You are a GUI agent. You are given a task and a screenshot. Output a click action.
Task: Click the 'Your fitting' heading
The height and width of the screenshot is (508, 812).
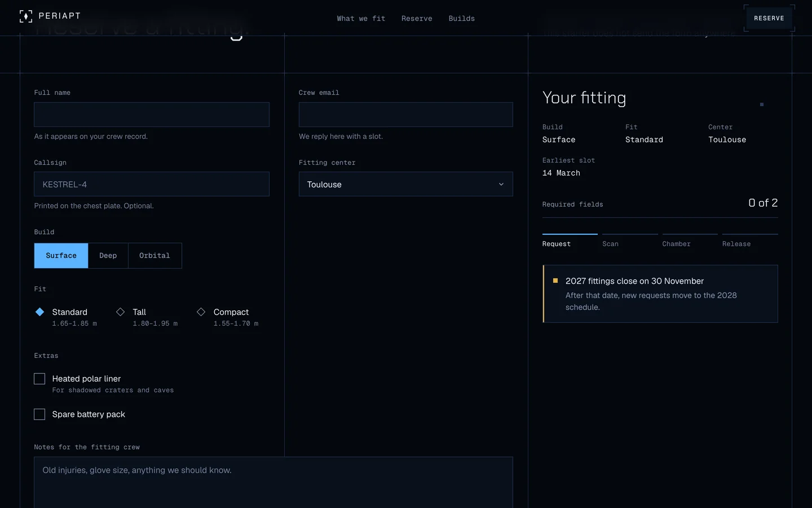click(584, 98)
